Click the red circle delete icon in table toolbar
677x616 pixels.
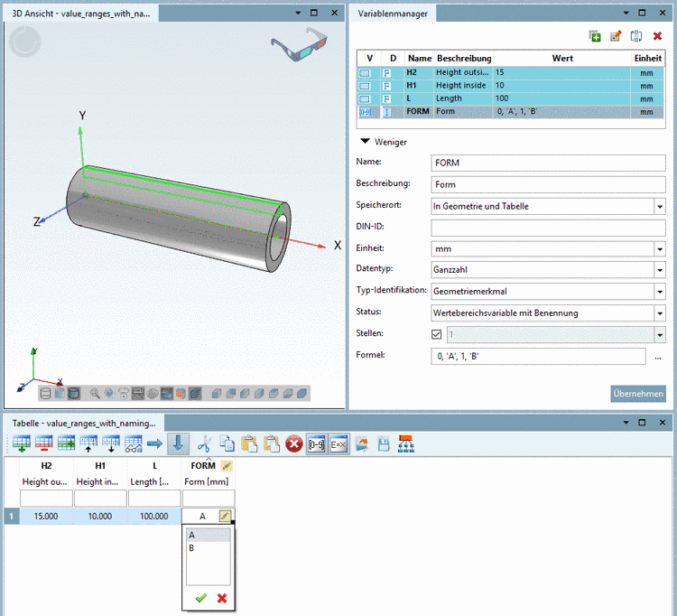pyautogui.click(x=293, y=443)
